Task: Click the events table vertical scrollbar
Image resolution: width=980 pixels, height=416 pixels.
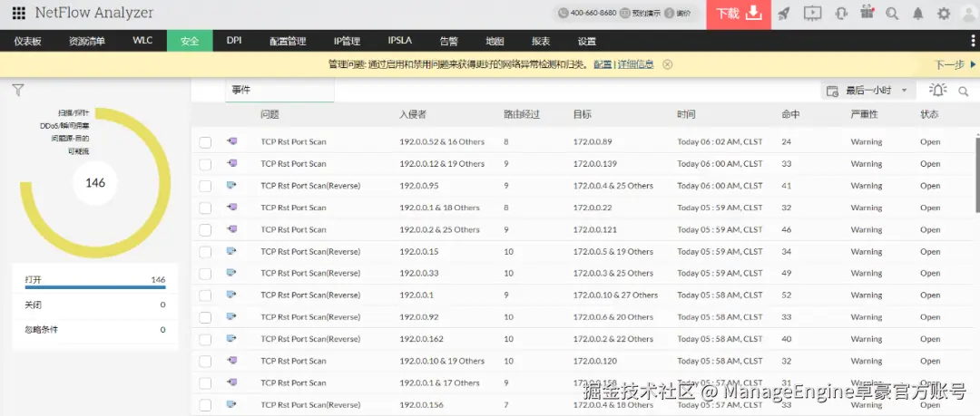Action: [977, 175]
